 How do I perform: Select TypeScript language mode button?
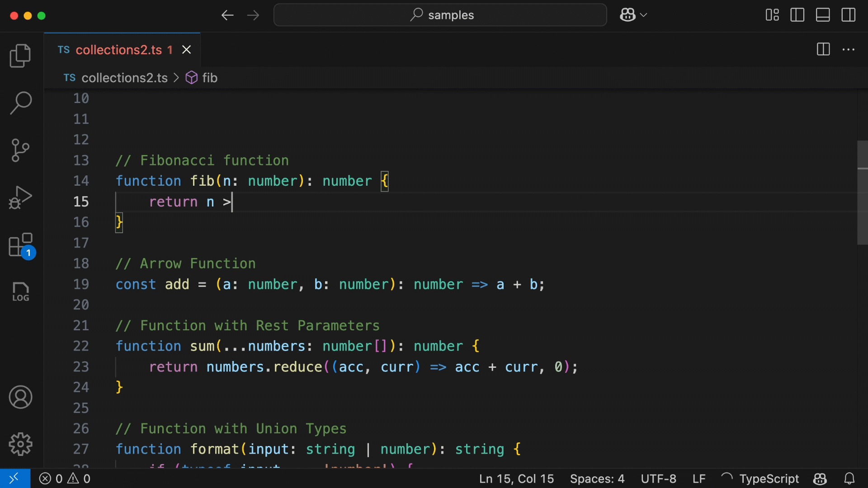[x=769, y=478]
